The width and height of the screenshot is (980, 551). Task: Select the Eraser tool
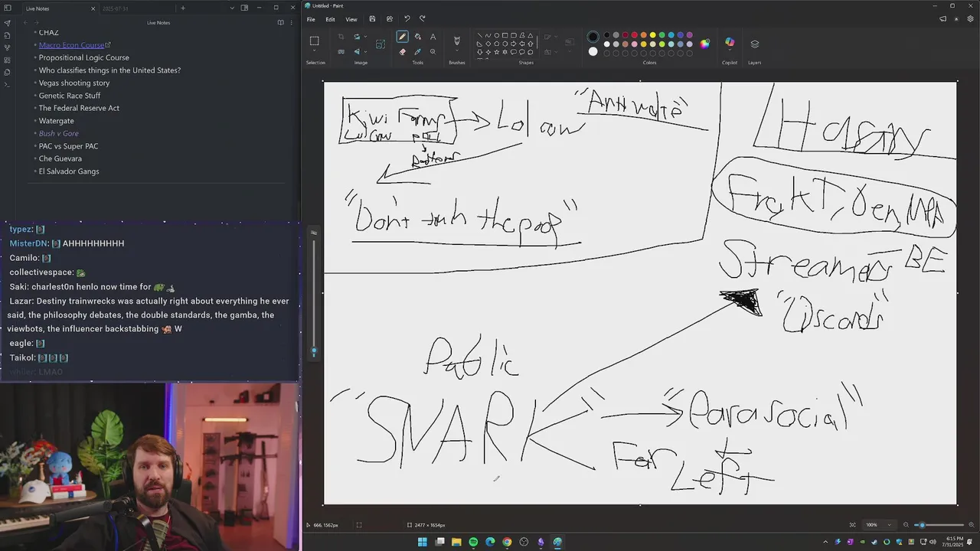click(402, 52)
